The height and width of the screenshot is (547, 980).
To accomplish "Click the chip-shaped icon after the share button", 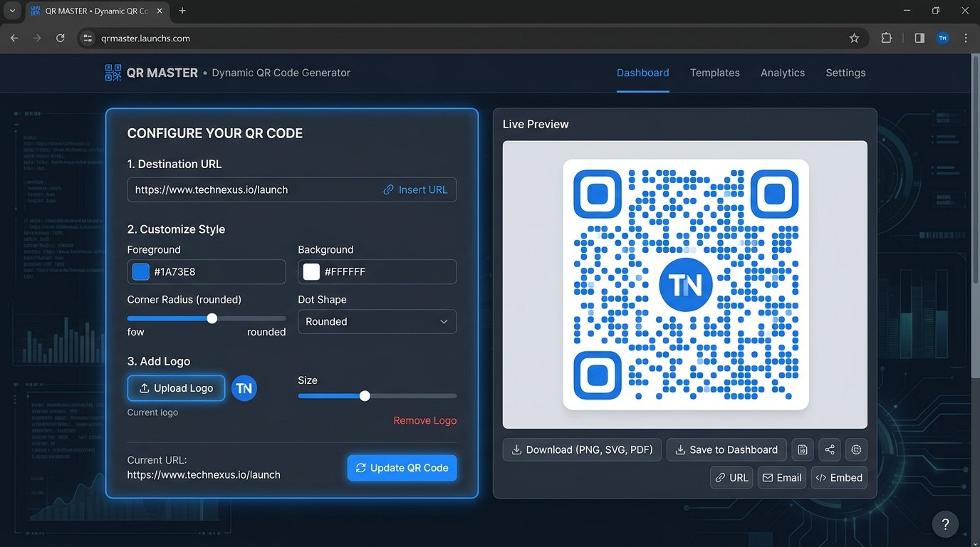I will click(x=856, y=449).
